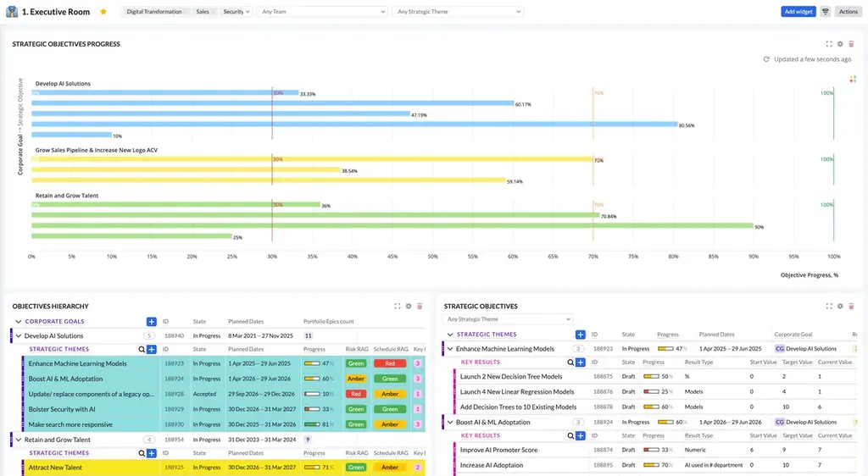Open Any Strategic Theme dropdown in top bar
The height and width of the screenshot is (476, 868).
[458, 12]
